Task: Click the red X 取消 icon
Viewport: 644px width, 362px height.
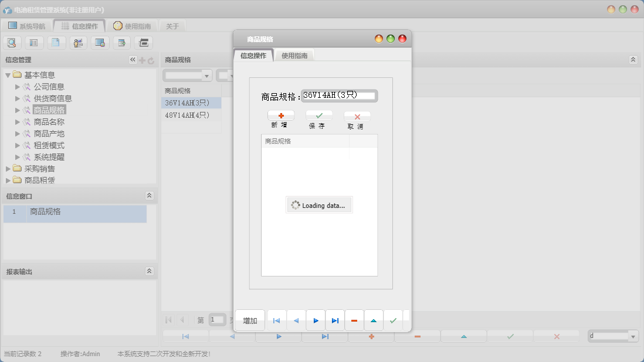Action: pos(357,117)
